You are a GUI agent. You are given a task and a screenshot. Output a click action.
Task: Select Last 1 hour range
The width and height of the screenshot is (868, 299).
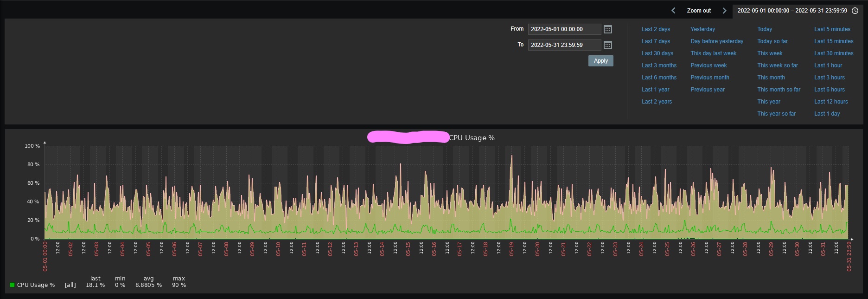828,65
